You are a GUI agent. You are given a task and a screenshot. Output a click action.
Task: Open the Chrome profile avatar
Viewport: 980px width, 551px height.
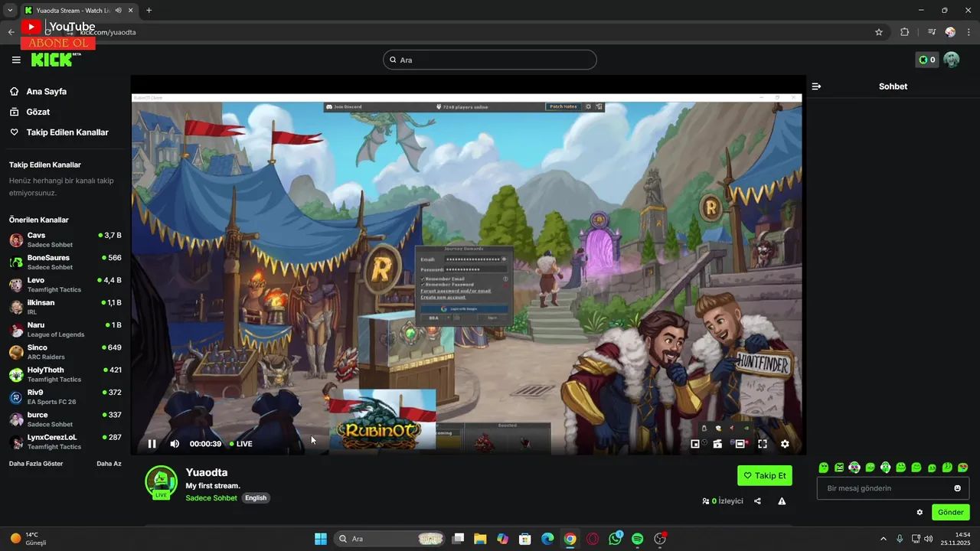pyautogui.click(x=950, y=32)
